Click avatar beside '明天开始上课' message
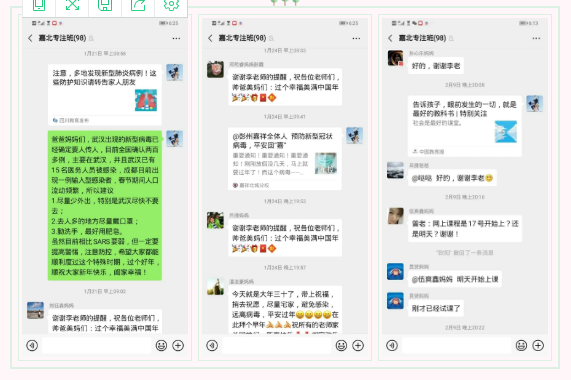The height and width of the screenshot is (380, 571). click(x=395, y=272)
